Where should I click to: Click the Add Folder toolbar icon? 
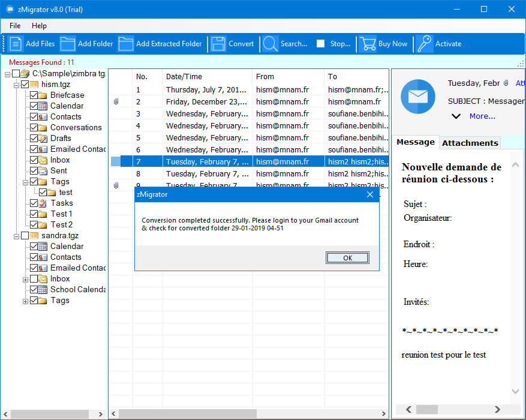tap(67, 44)
